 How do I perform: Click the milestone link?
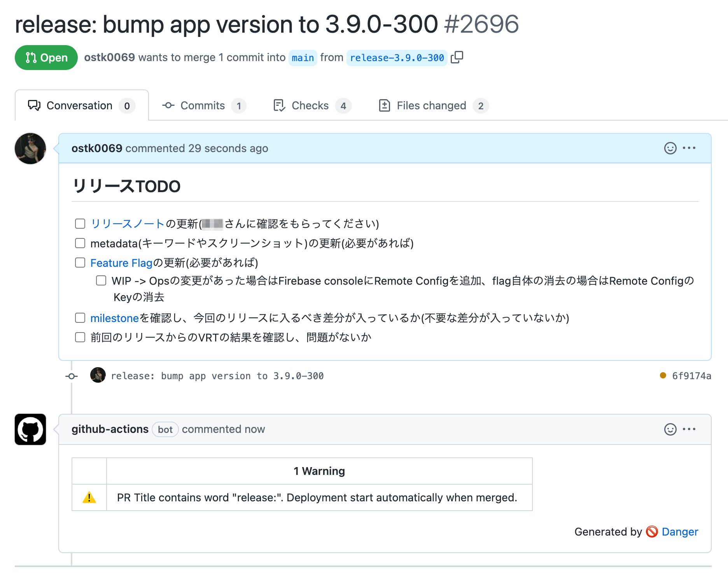(x=114, y=318)
